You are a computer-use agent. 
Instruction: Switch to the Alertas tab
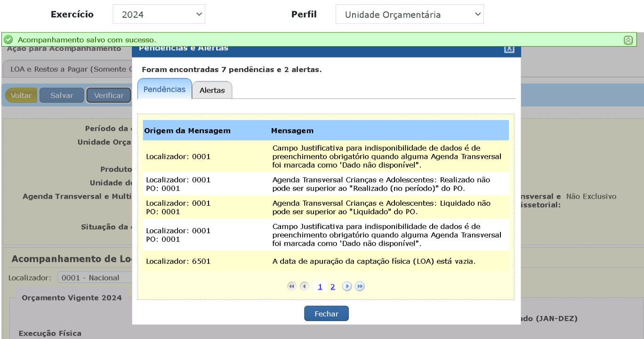click(x=212, y=90)
